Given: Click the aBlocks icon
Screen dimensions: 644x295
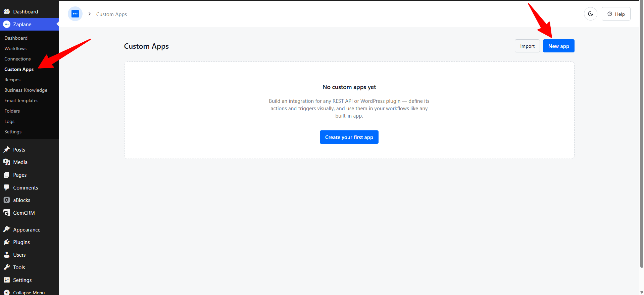Looking at the screenshot, I should (7, 200).
